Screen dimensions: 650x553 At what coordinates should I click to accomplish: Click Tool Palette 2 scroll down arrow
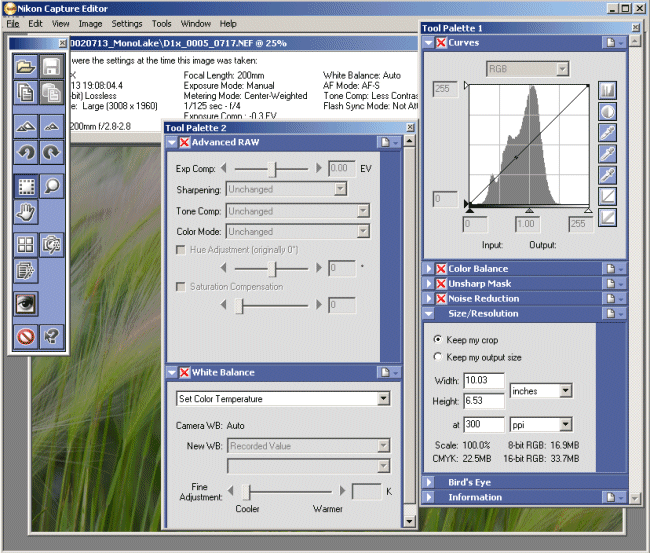point(409,521)
